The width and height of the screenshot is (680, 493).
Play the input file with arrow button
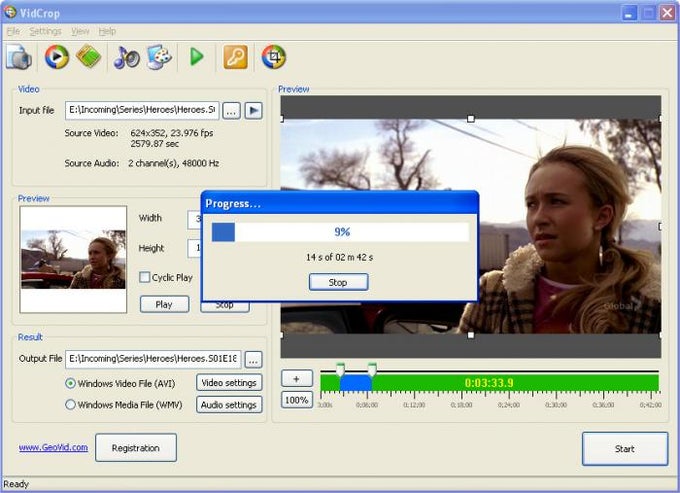tap(254, 111)
